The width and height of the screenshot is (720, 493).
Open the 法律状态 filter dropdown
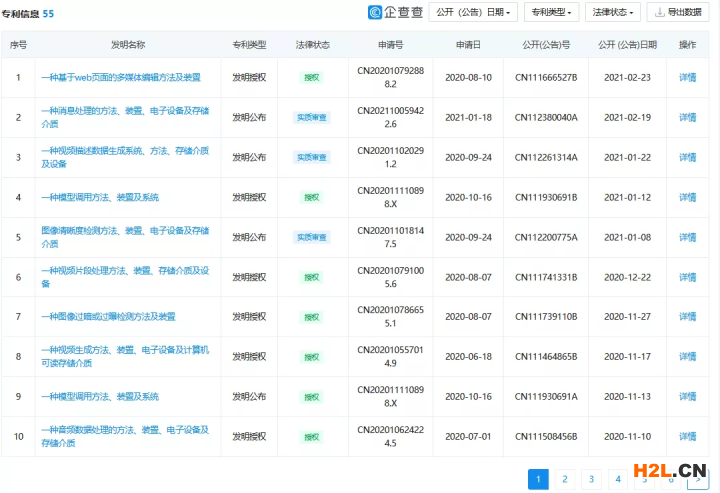[x=613, y=12]
